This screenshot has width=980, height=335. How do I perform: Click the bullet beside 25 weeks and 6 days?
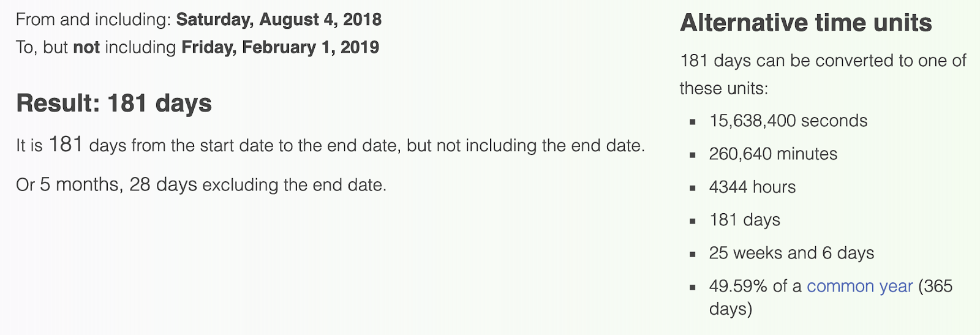pos(693,254)
